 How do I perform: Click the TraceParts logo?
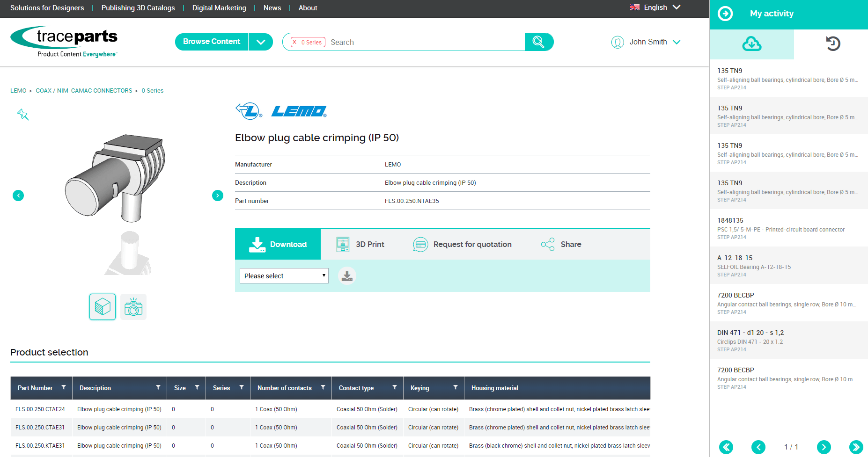tap(64, 41)
